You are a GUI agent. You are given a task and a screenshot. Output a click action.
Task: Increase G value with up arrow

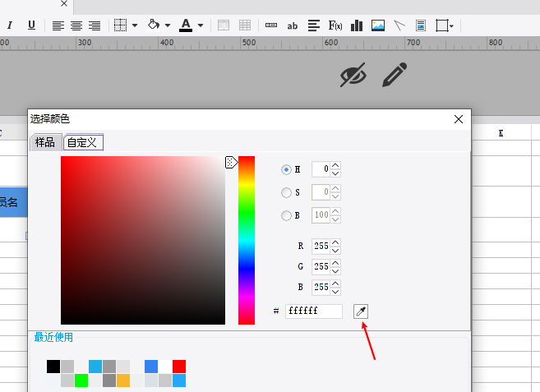tap(335, 263)
